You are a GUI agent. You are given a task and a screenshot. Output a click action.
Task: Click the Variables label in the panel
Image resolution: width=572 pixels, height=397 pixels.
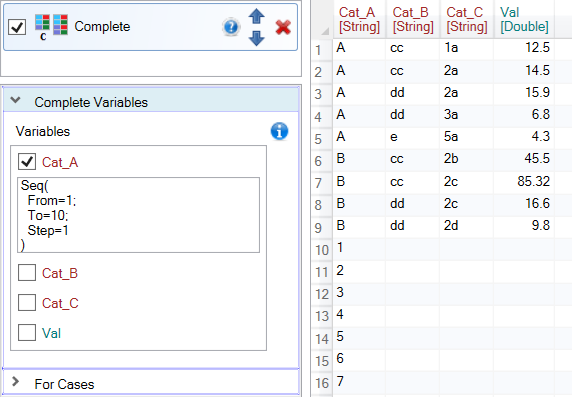(x=43, y=131)
